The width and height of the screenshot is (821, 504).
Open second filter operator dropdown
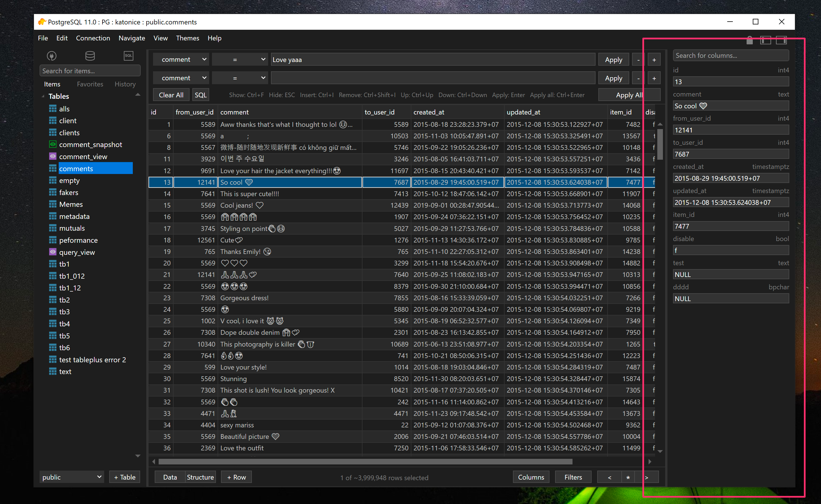tap(240, 78)
